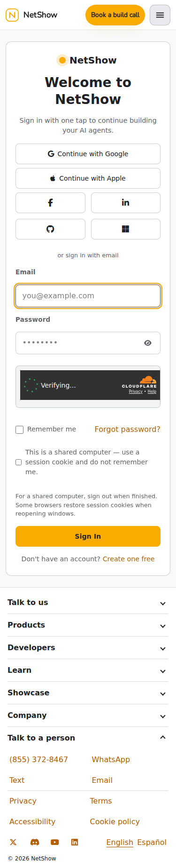Show password with the eye icon

(148, 343)
